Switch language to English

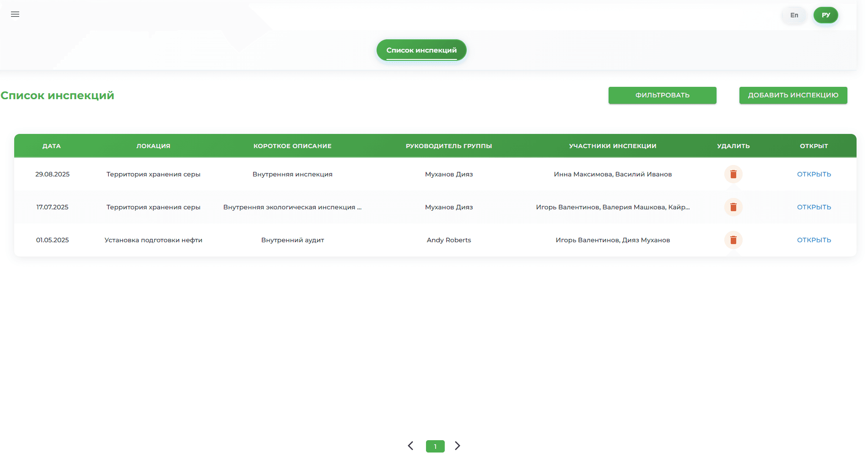coord(794,15)
